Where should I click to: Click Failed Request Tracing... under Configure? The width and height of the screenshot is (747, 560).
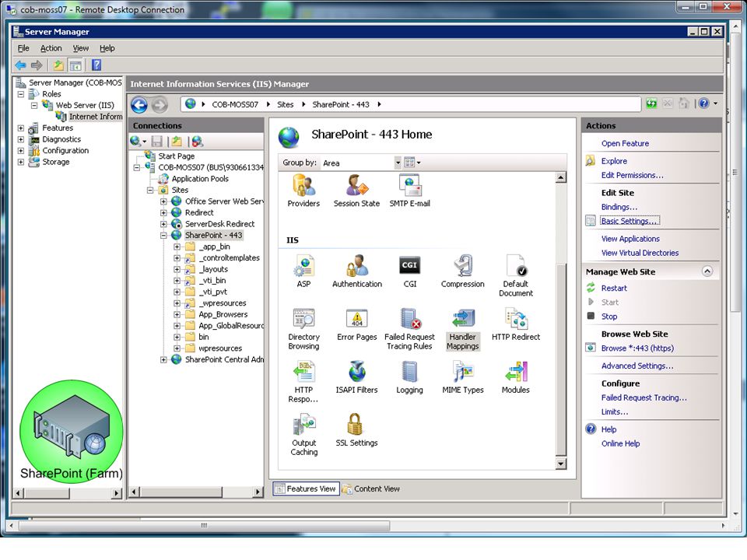point(644,397)
